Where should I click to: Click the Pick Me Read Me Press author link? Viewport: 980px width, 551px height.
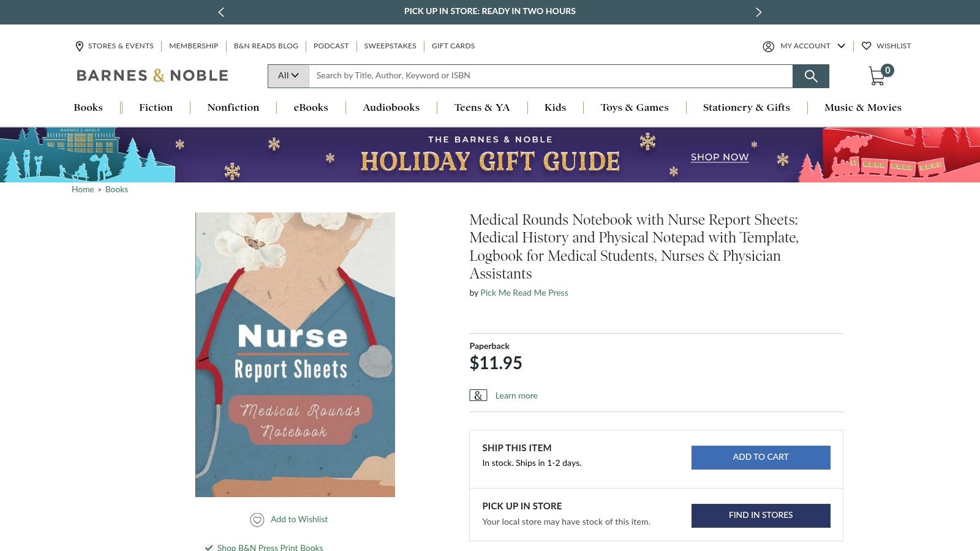click(x=524, y=293)
